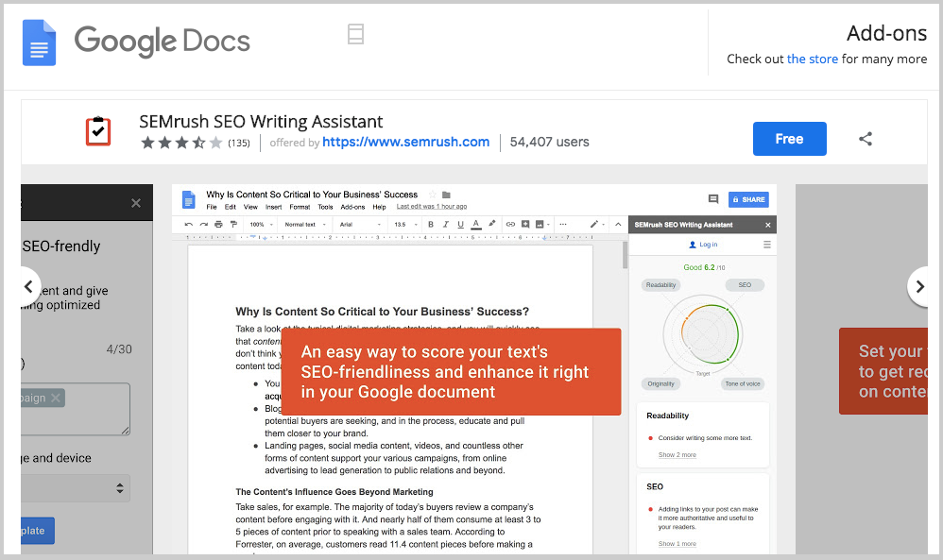This screenshot has width=943, height=560.
Task: Select the Tone of voice pill
Action: tap(742, 384)
